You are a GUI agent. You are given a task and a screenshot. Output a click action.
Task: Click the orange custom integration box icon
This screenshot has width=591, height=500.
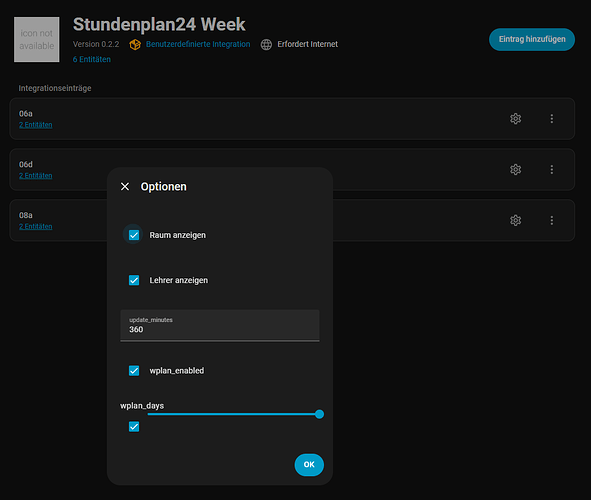coord(135,44)
